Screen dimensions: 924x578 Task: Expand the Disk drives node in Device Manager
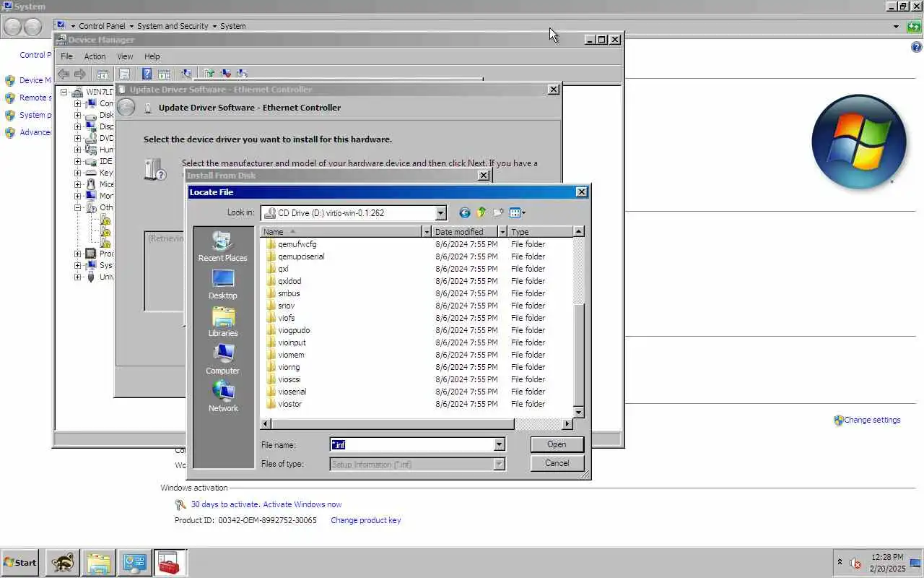point(77,115)
